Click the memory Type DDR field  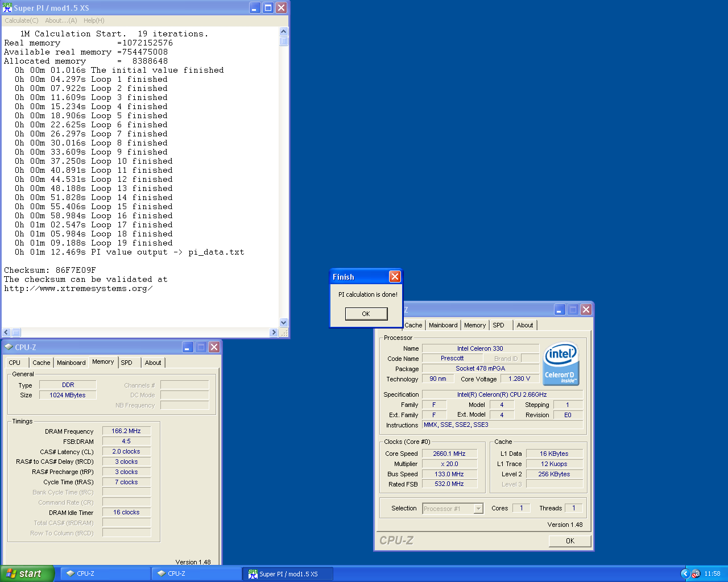tap(68, 385)
